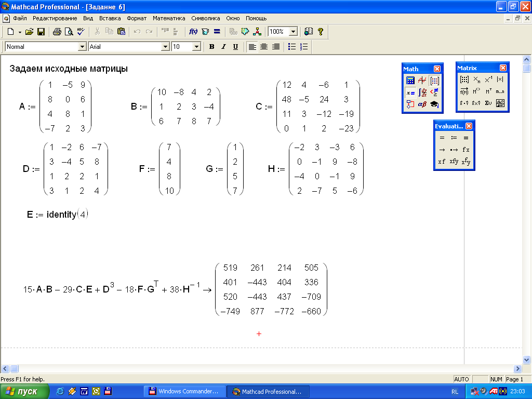Toggle the Evaluation palette button (x=)

(410, 92)
